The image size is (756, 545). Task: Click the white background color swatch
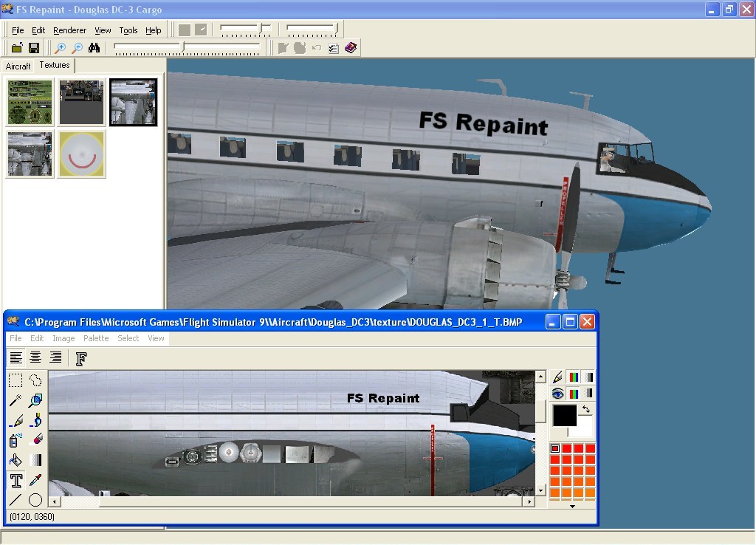tap(583, 428)
